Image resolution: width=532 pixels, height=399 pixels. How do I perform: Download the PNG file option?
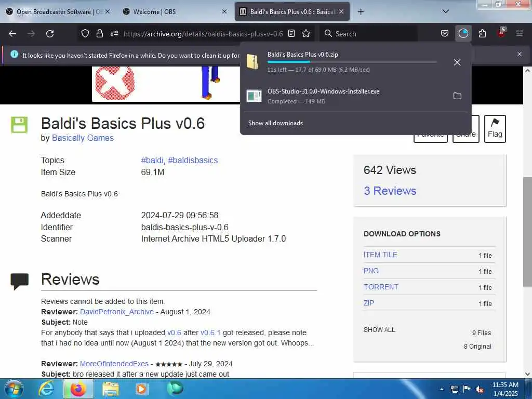371,271
